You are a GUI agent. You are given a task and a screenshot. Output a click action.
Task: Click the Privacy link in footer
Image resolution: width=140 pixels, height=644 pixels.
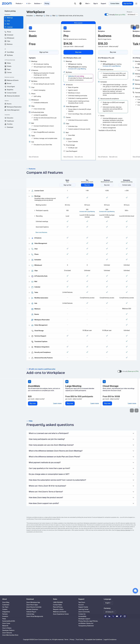(72, 640)
